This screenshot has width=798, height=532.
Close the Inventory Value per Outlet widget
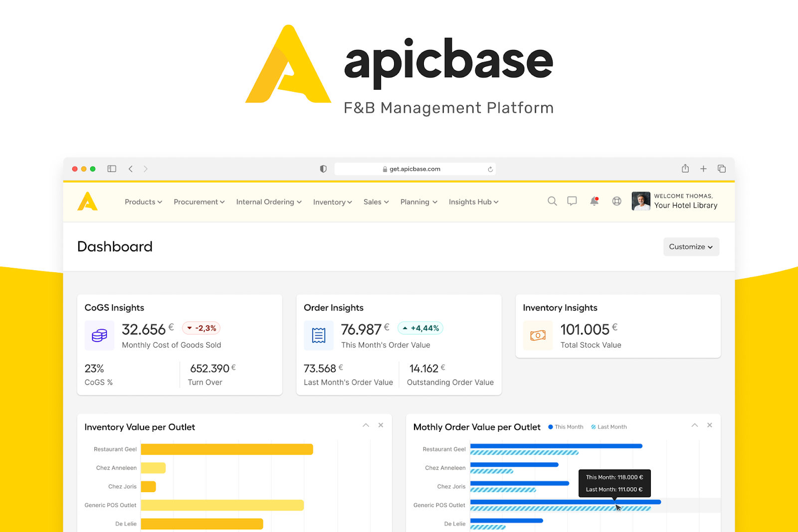pyautogui.click(x=381, y=425)
